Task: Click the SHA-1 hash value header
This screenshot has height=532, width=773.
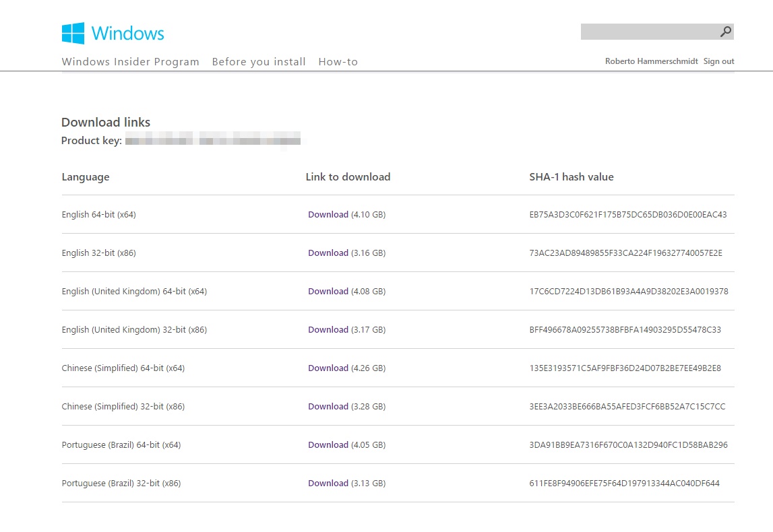Action: coord(571,177)
